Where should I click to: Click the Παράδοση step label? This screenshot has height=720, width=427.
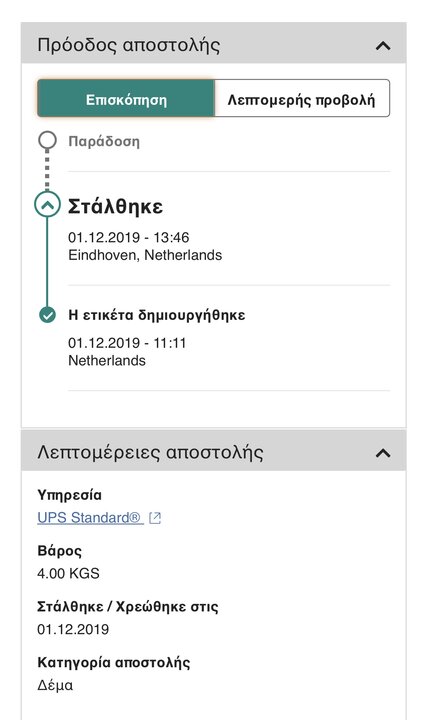[104, 141]
